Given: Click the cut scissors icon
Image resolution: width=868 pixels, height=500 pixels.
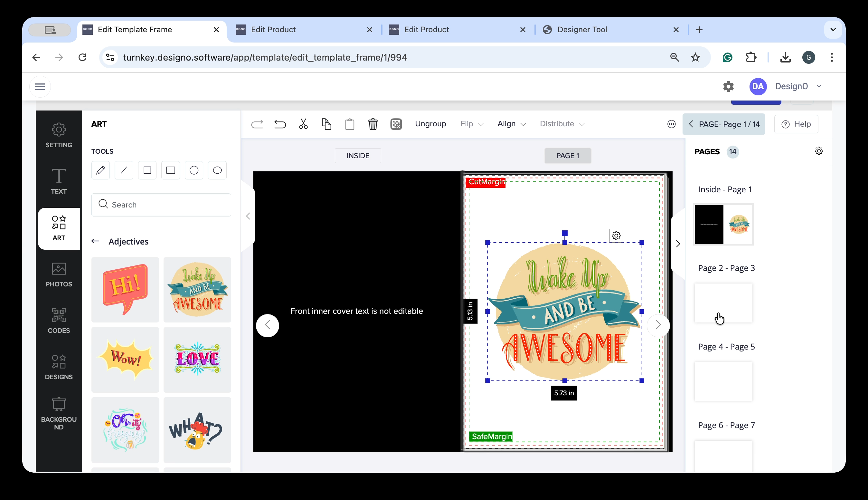Looking at the screenshot, I should click(303, 124).
